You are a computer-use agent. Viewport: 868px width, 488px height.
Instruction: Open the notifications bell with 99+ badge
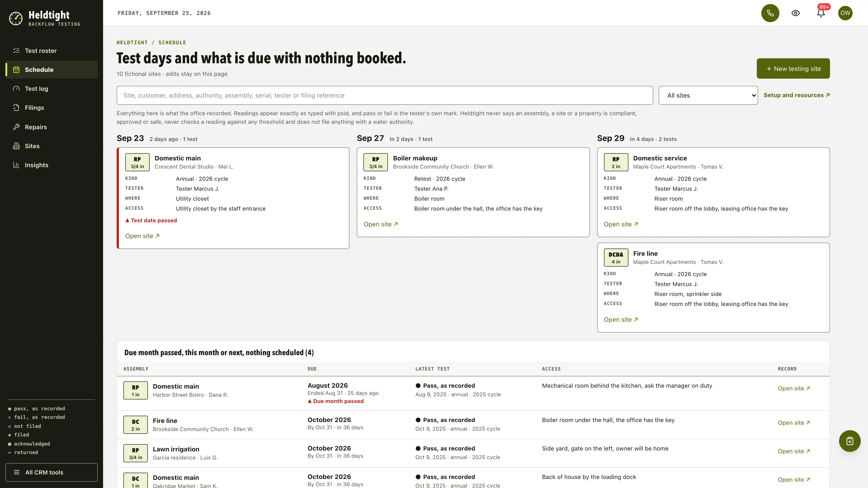tap(821, 13)
